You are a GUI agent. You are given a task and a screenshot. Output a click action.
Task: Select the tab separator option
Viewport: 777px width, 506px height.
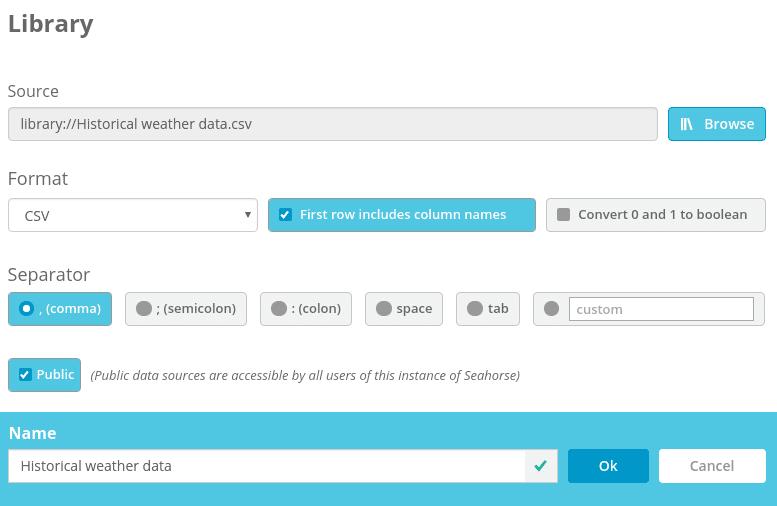tap(475, 309)
